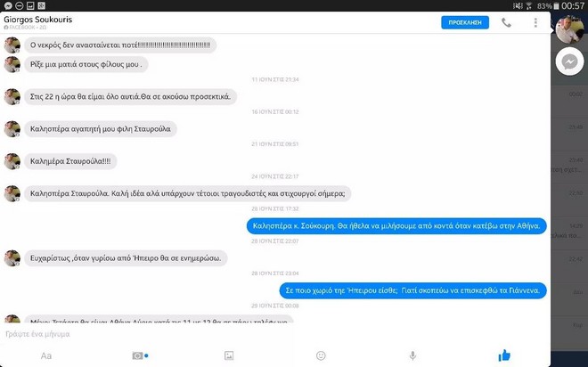The width and height of the screenshot is (588, 367).
Task: Tap the profile photo chat head
Action: (x=570, y=29)
